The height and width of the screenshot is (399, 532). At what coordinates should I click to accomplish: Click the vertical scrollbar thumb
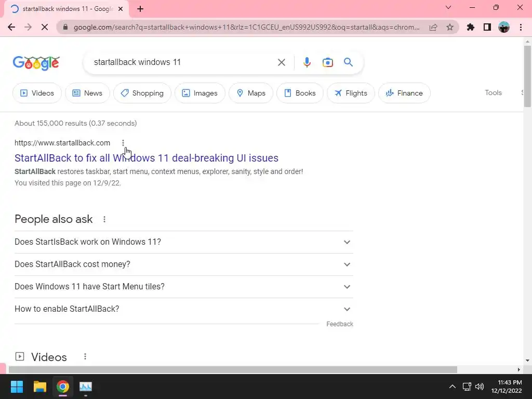527,76
